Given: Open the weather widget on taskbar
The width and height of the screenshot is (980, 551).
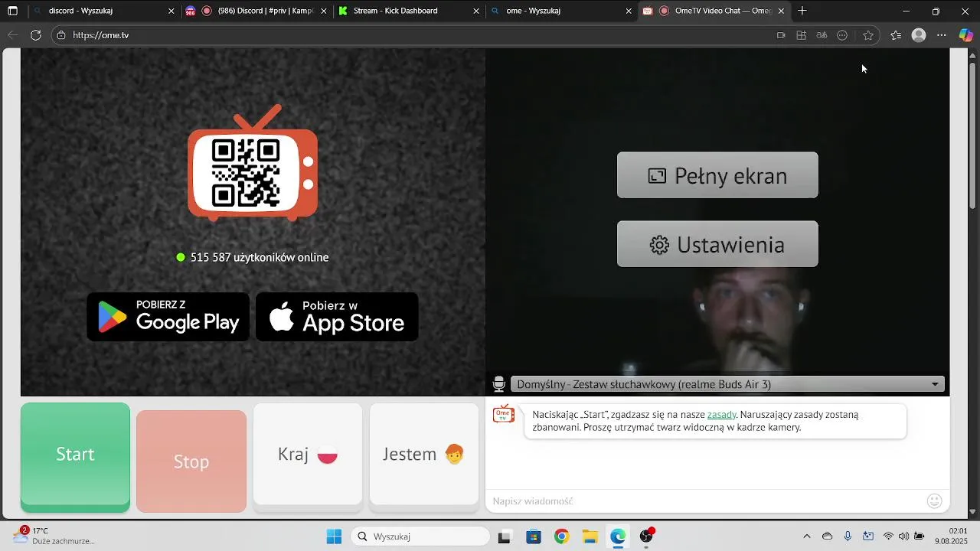Looking at the screenshot, I should [54, 536].
